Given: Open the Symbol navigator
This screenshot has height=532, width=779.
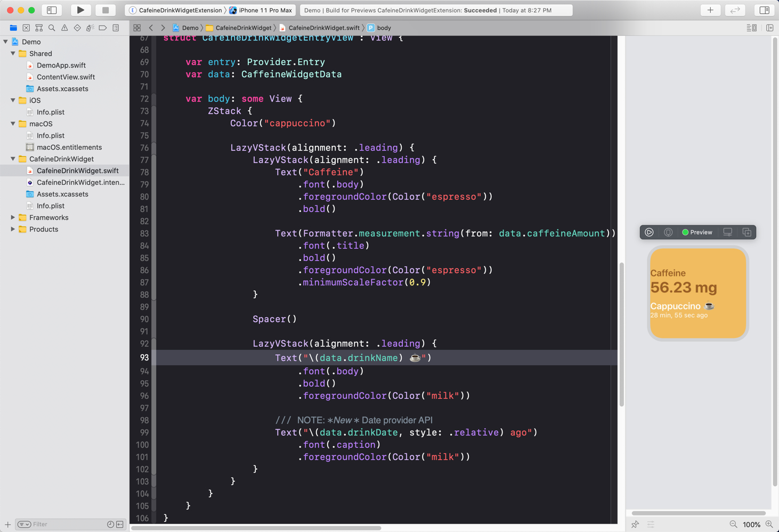Looking at the screenshot, I should click(x=39, y=28).
